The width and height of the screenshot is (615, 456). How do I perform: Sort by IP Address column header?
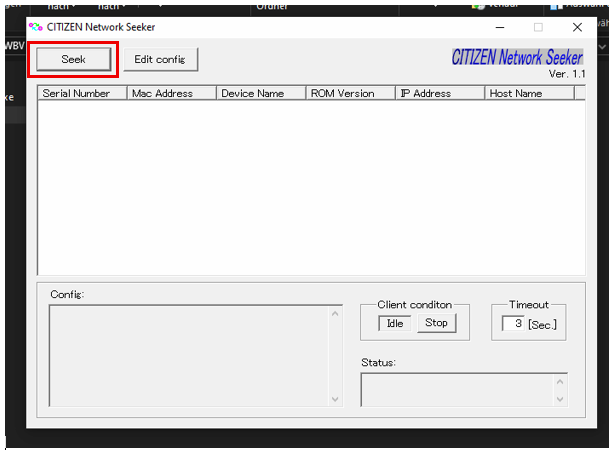coord(440,93)
